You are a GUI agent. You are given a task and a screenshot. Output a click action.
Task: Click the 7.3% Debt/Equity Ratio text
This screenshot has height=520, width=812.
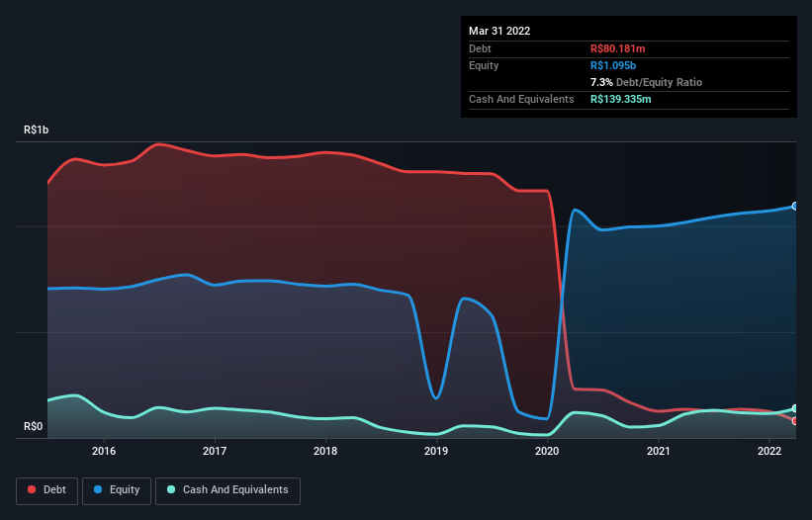[646, 82]
